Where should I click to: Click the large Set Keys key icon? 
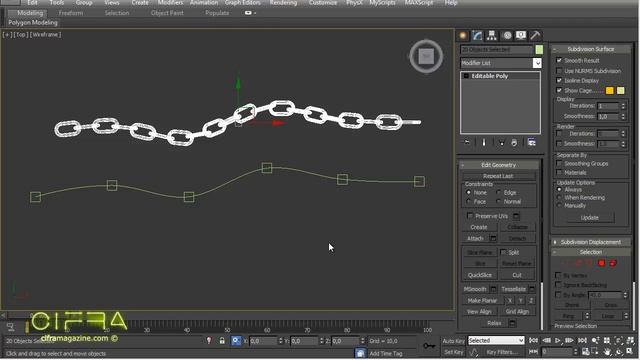(x=429, y=346)
